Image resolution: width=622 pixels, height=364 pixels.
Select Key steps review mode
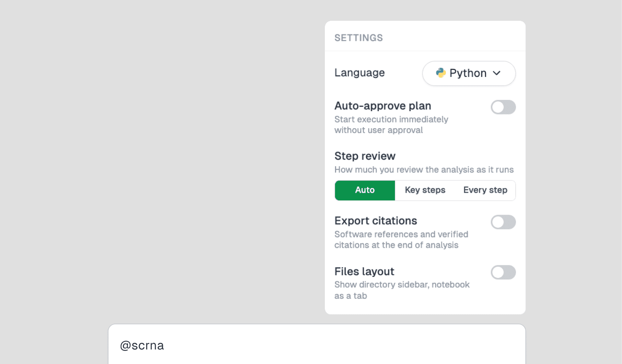tap(425, 190)
